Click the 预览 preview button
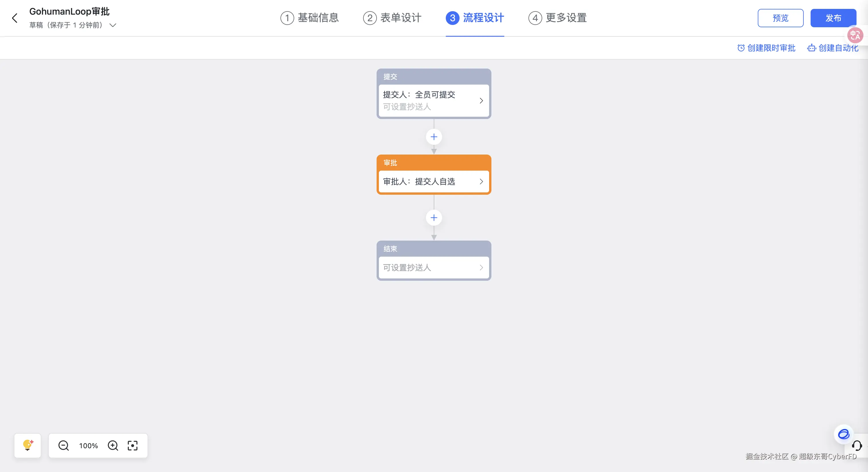This screenshot has height=472, width=868. 780,18
